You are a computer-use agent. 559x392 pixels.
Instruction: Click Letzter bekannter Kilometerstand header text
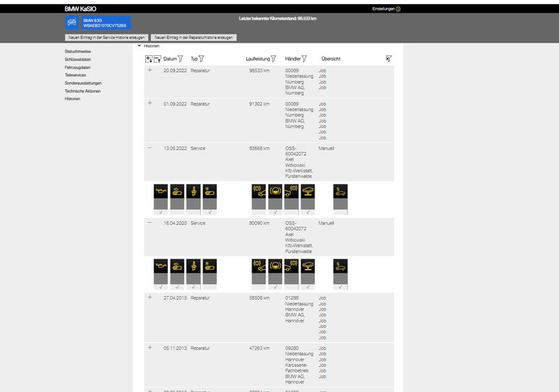tap(277, 19)
